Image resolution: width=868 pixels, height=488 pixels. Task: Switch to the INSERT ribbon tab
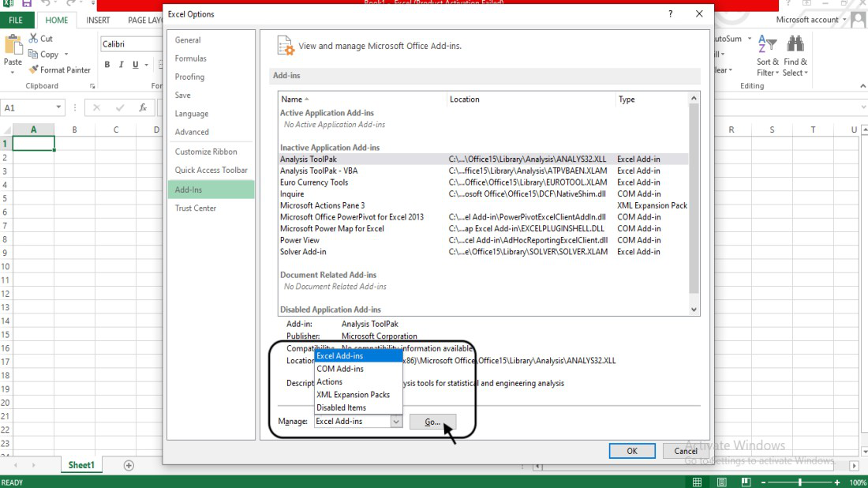(98, 20)
